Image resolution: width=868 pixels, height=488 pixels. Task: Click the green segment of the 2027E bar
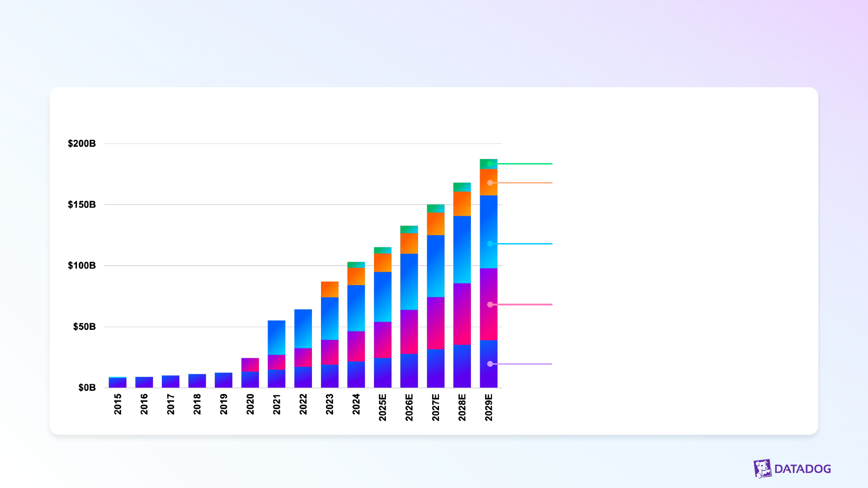[x=435, y=208]
